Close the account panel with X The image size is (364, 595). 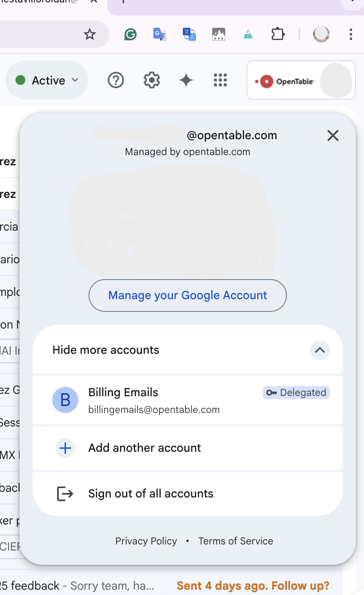pos(333,135)
